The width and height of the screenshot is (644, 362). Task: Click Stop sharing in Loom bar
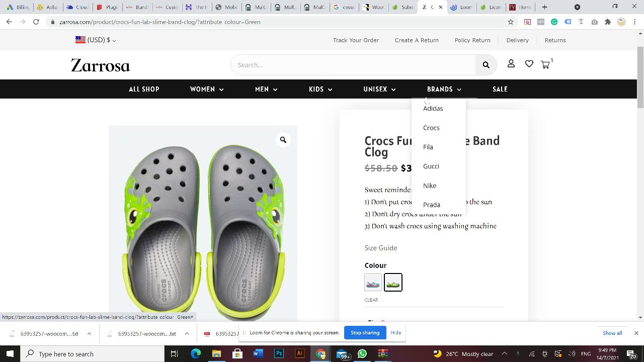(365, 332)
